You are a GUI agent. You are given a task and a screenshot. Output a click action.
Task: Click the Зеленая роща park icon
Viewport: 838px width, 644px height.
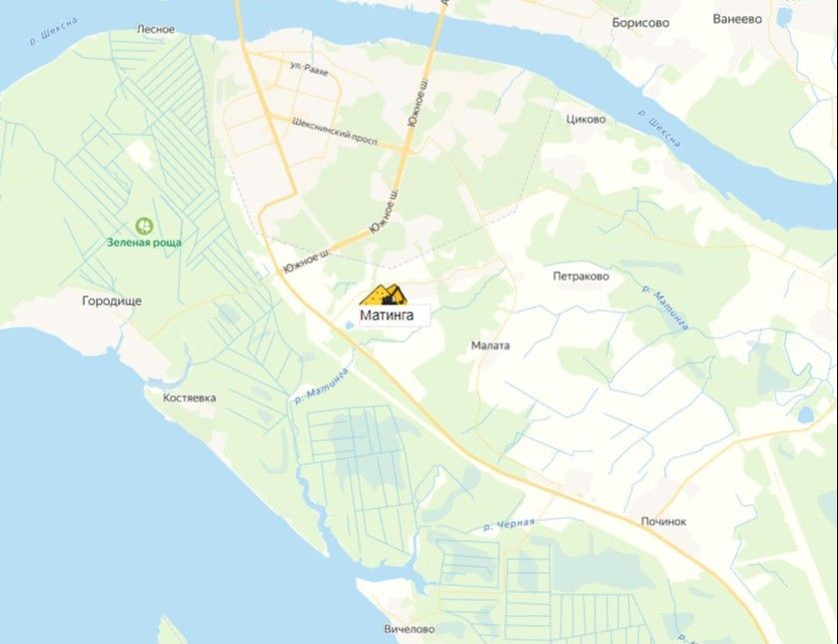click(x=144, y=226)
